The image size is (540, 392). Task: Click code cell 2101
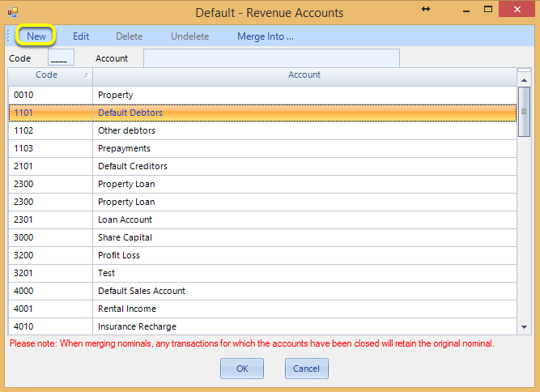pyautogui.click(x=50, y=166)
